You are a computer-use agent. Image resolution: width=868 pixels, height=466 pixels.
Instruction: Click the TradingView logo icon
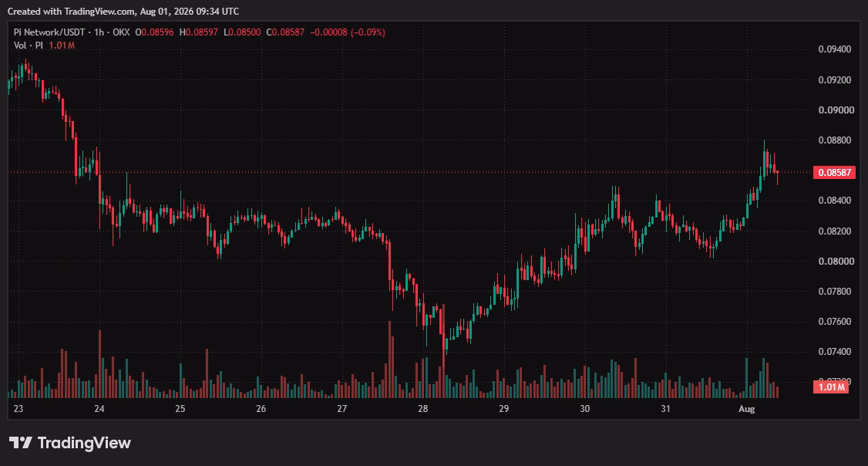point(21,443)
